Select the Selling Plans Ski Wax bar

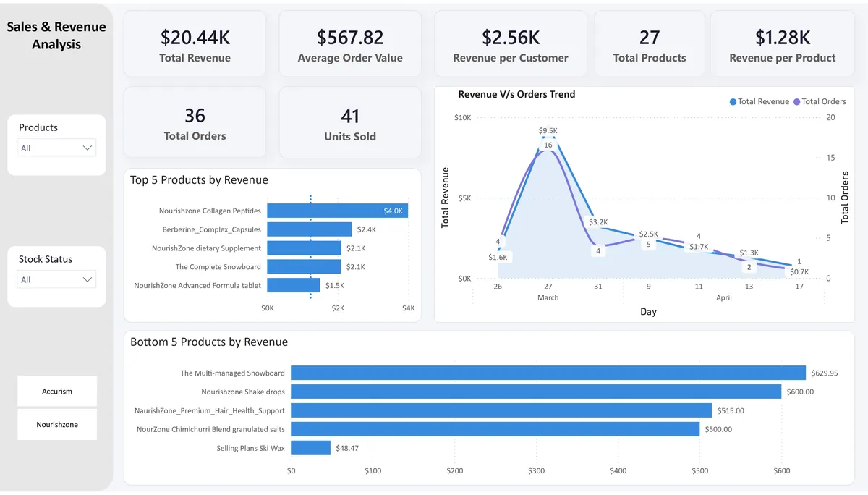pyautogui.click(x=310, y=448)
